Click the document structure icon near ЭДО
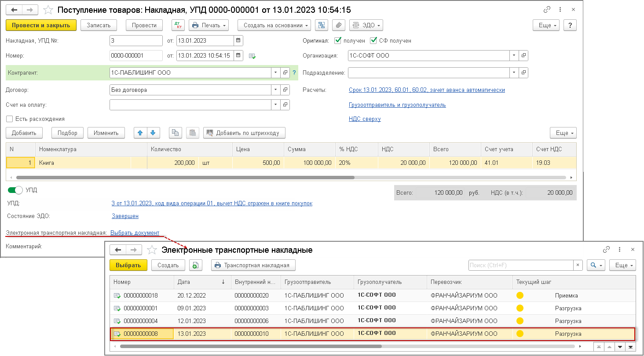Viewport: 644px width, 356px height. tap(322, 25)
